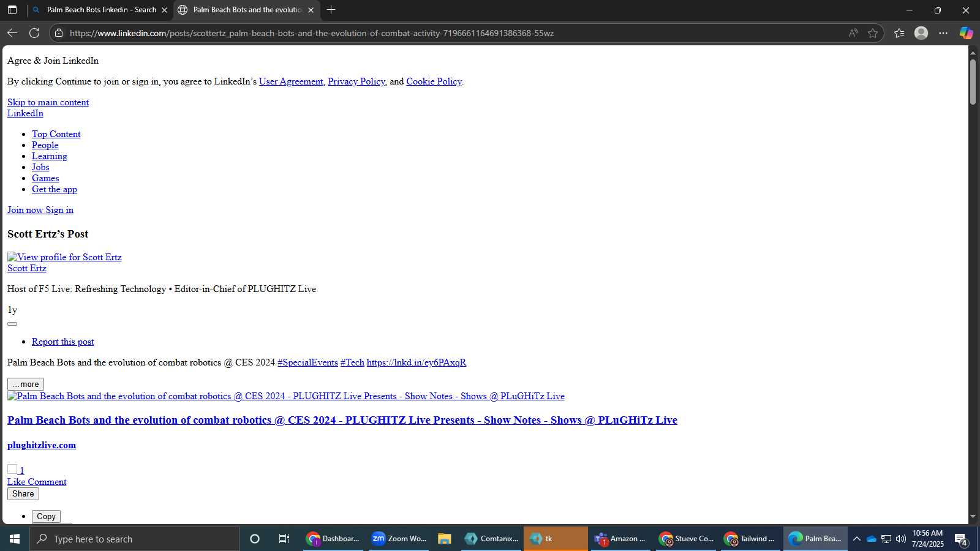This screenshot has height=551, width=980.
Task: Open the tab actions menu icon
Action: (x=12, y=10)
